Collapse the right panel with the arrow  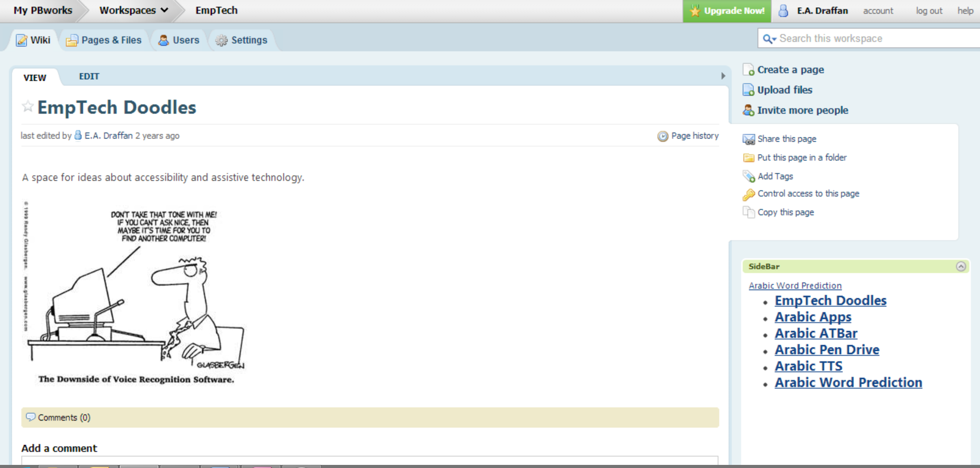[723, 76]
